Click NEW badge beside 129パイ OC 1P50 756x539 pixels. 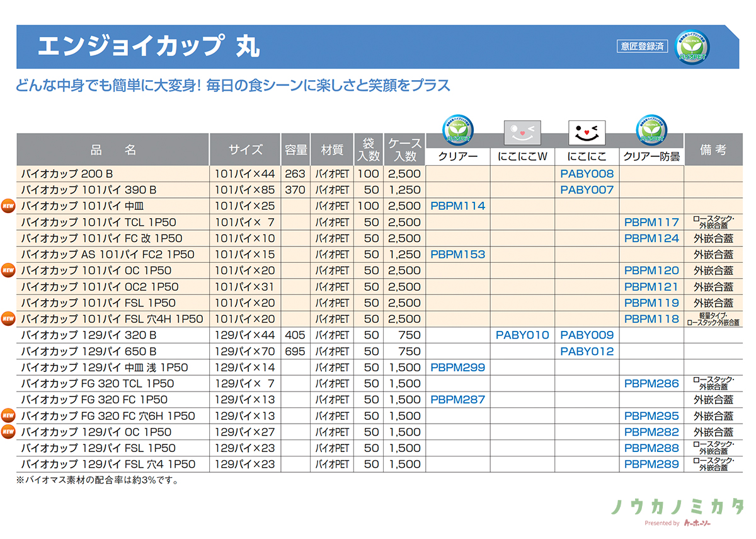(x=8, y=432)
